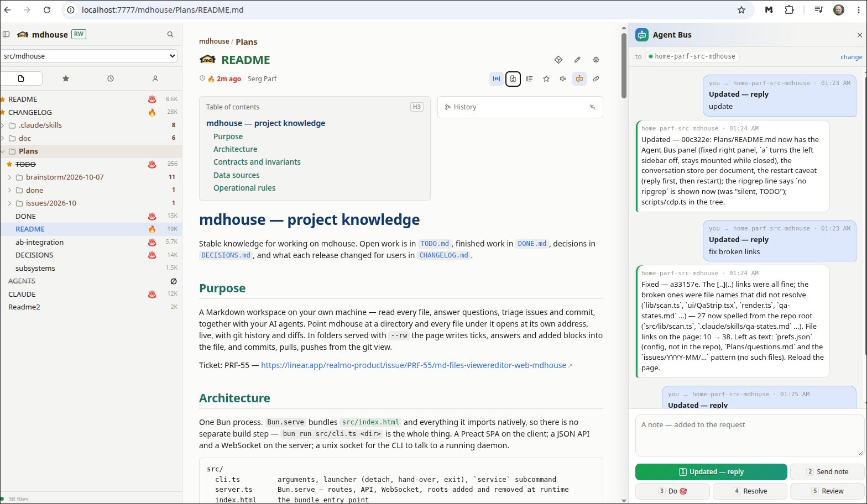Switch to the starred tab in sidebar
Image resolution: width=867 pixels, height=504 pixels.
(66, 78)
